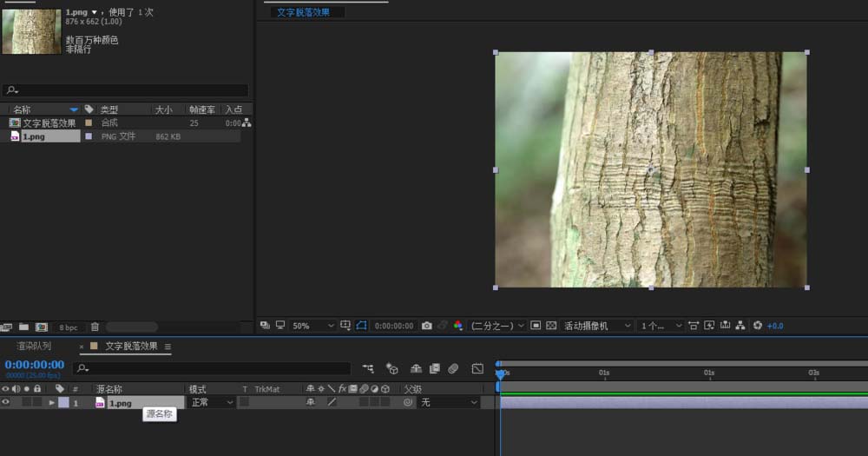Click Reset Exposure icon

pos(758,326)
